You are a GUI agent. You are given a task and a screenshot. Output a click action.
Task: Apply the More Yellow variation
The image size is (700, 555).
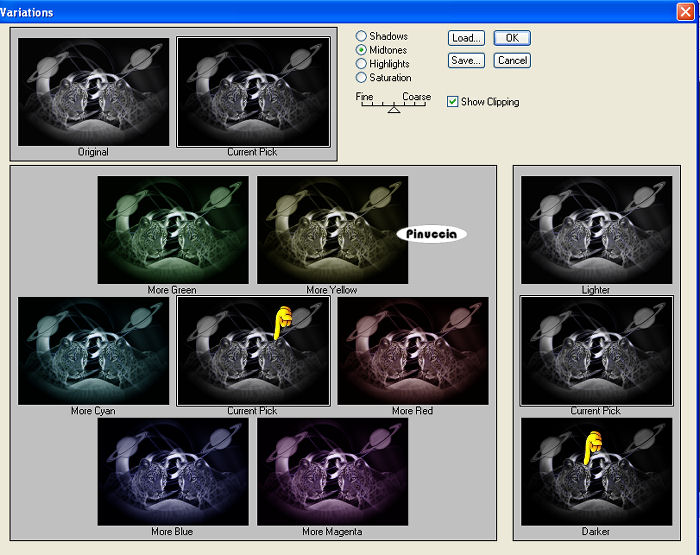tap(333, 230)
